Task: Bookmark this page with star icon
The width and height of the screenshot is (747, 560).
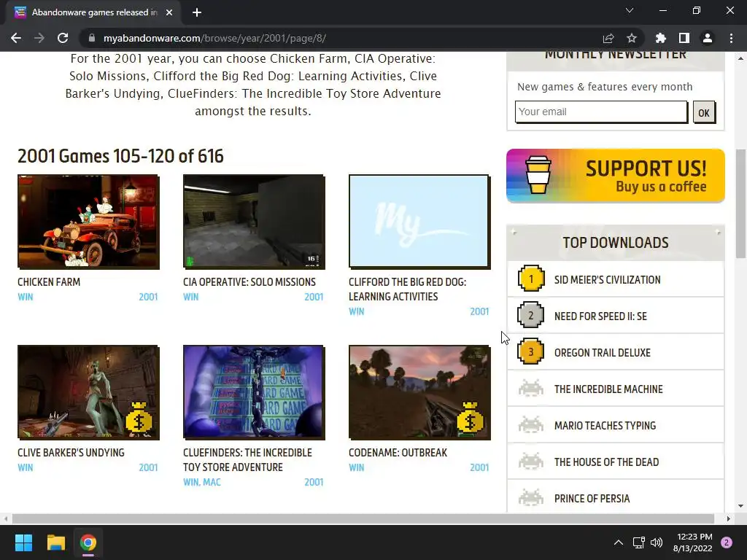Action: click(x=631, y=38)
